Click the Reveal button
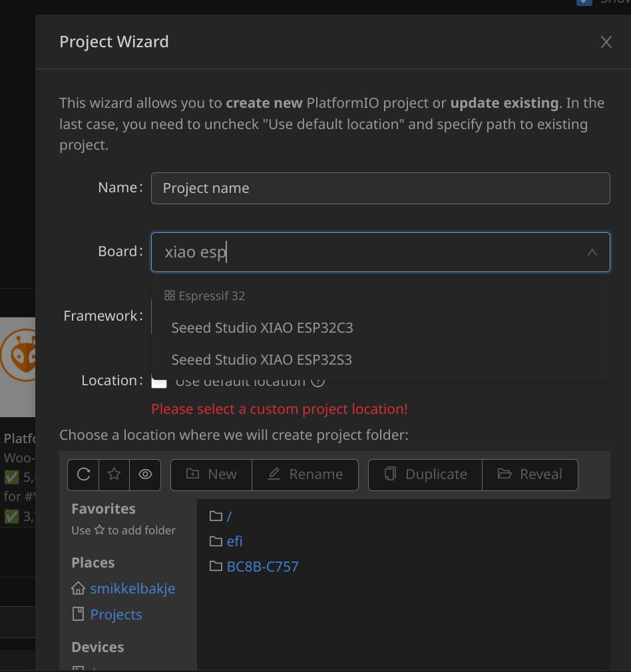The height and width of the screenshot is (672, 631). (x=530, y=474)
